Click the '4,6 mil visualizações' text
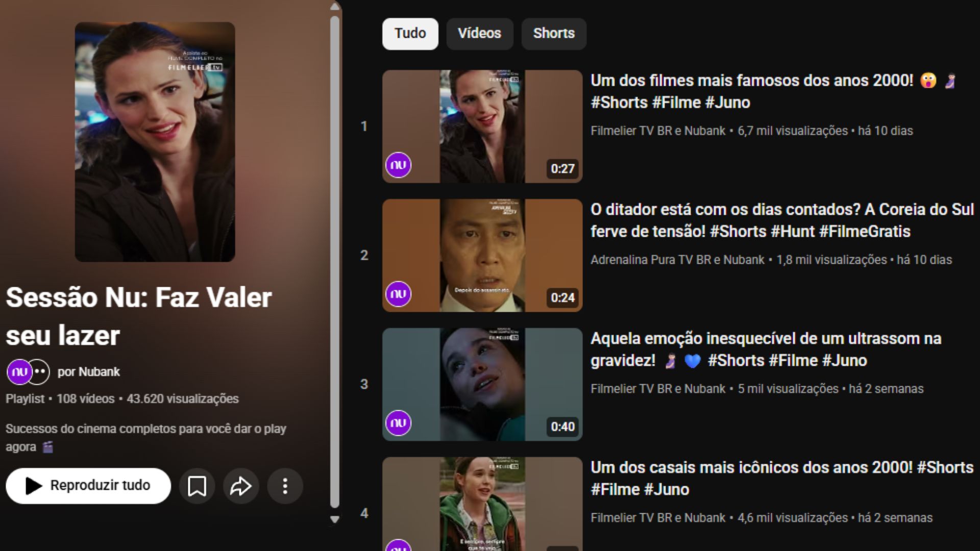Image resolution: width=980 pixels, height=551 pixels. coord(793,518)
